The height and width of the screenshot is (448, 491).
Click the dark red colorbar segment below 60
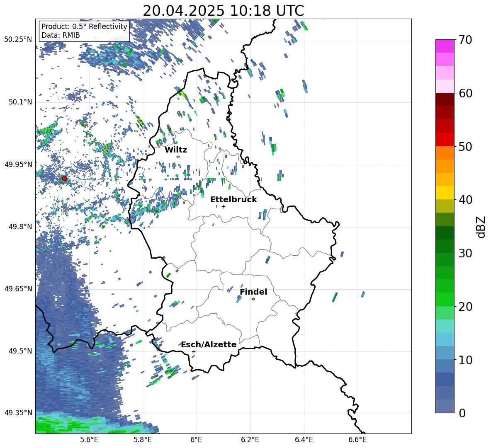point(445,99)
